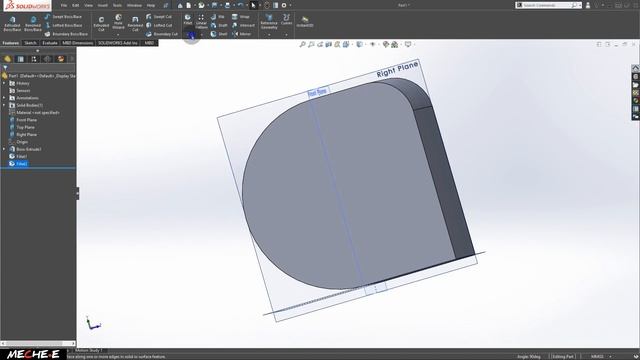
Task: Expand the Boss-Extrude1 feature node
Action: pos(4,149)
